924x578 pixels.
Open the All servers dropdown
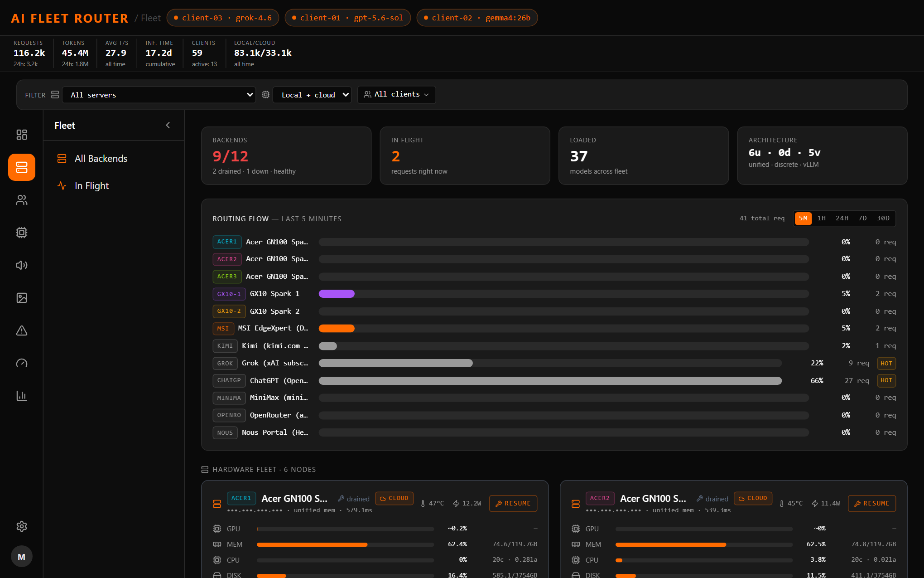[x=159, y=95]
